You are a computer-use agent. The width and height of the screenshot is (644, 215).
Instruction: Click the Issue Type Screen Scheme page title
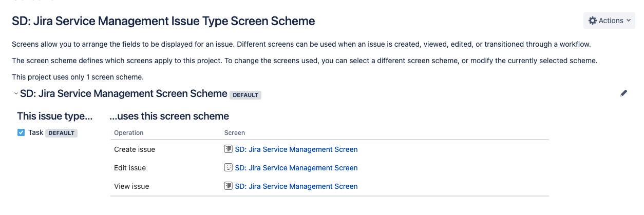(x=163, y=21)
